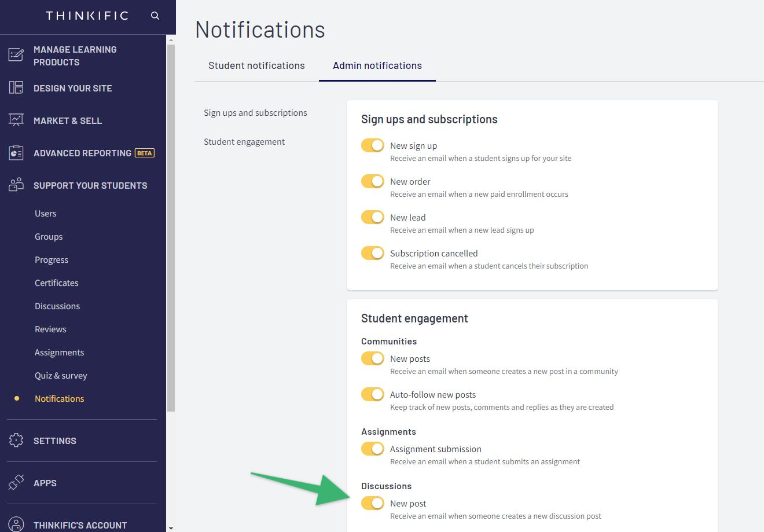Go to Certificates page
Image resolution: width=764 pixels, height=532 pixels.
pos(57,283)
